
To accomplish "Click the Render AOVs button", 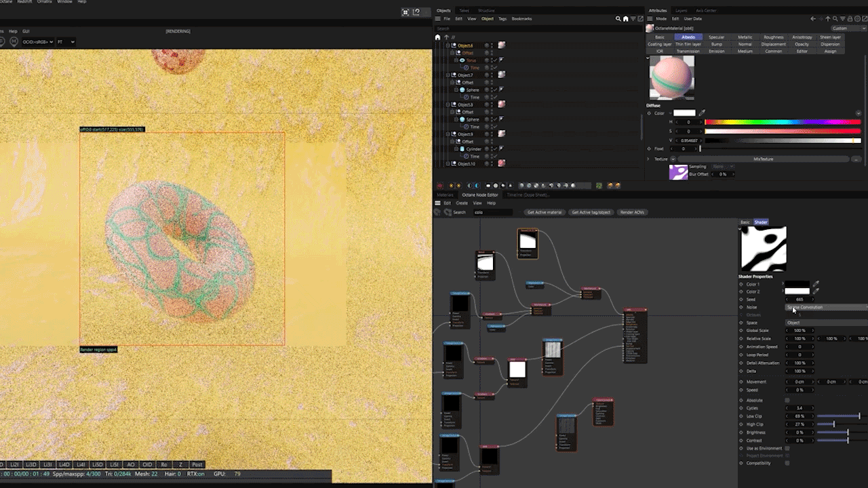I will click(631, 212).
